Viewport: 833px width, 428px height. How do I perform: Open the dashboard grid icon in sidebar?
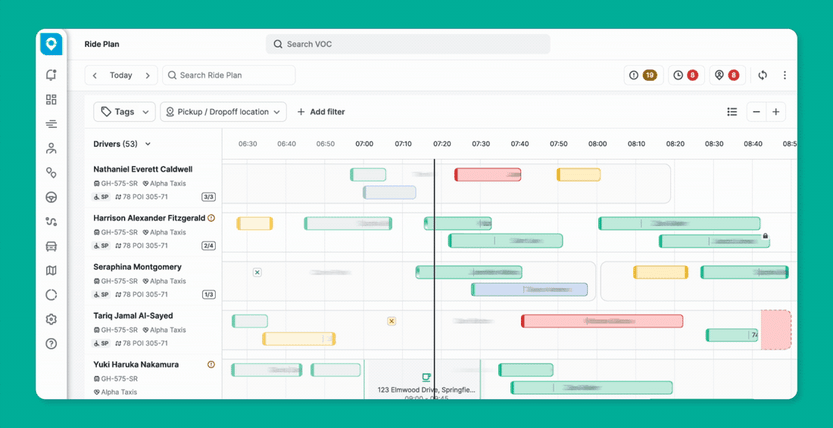click(51, 100)
